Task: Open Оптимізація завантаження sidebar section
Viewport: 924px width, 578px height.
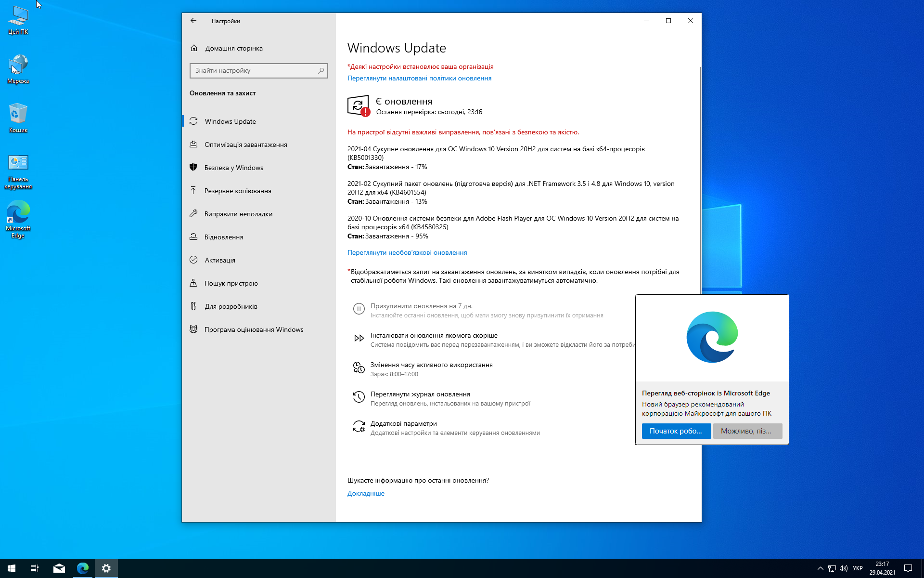Action: 245,144
